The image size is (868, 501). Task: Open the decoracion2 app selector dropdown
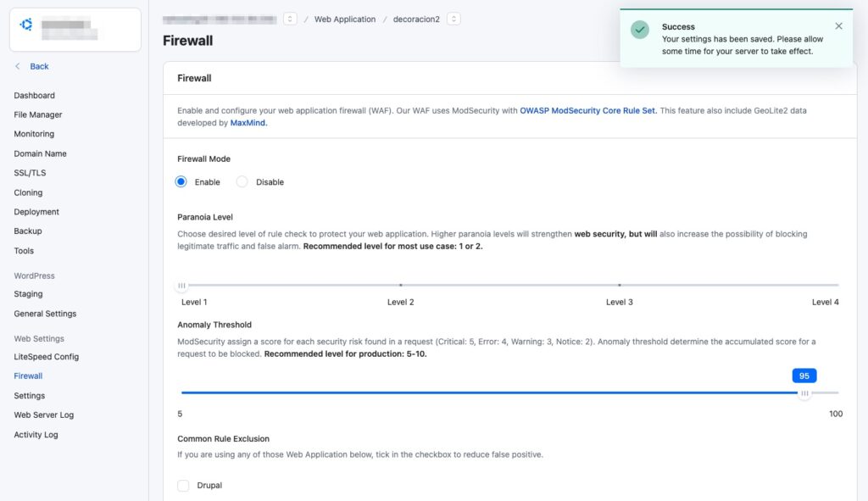tap(453, 19)
